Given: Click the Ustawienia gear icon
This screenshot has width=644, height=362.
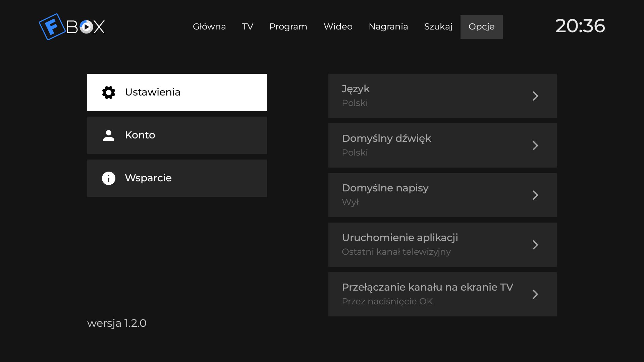Looking at the screenshot, I should point(109,93).
